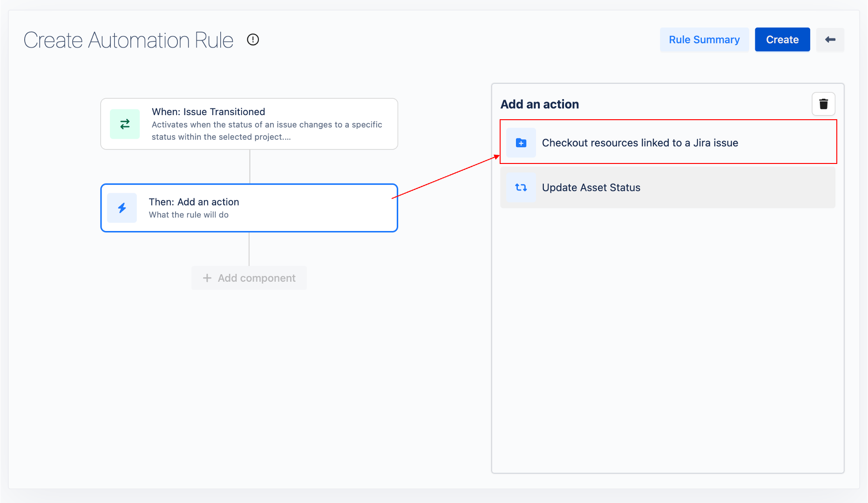868x503 pixels.
Task: Open the Rule Summary
Action: (704, 40)
